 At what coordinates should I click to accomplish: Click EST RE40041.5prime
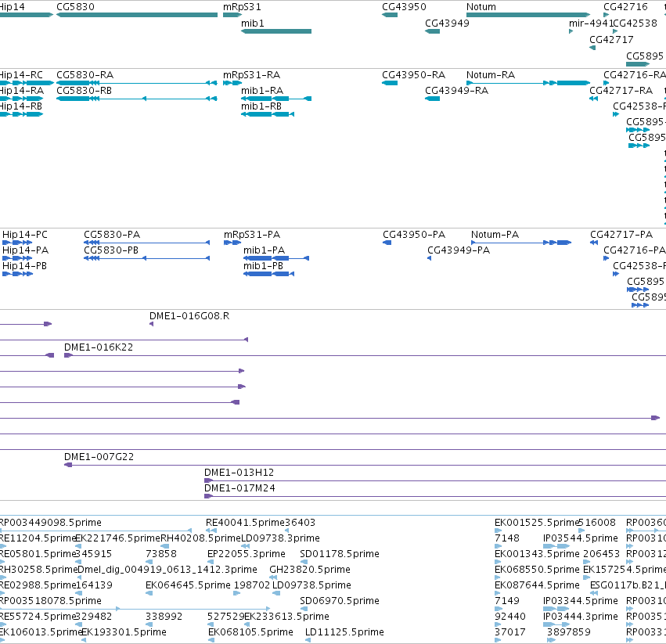point(211,531)
